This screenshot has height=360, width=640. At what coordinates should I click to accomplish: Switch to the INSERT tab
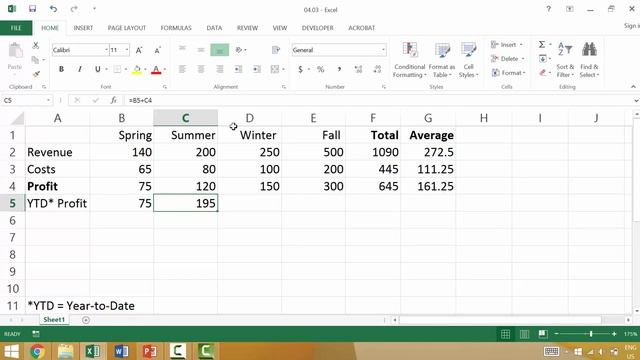[x=83, y=28]
